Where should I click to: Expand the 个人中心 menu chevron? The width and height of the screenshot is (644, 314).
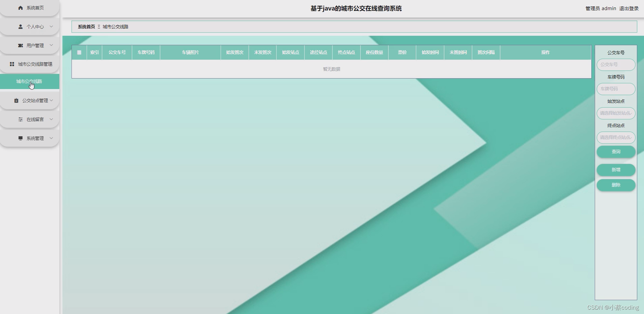click(51, 26)
